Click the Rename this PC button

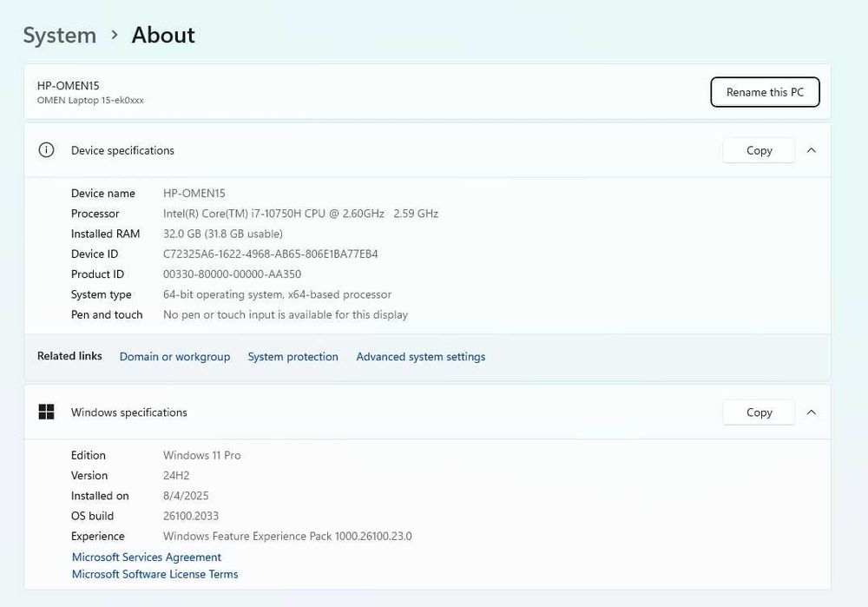(765, 92)
